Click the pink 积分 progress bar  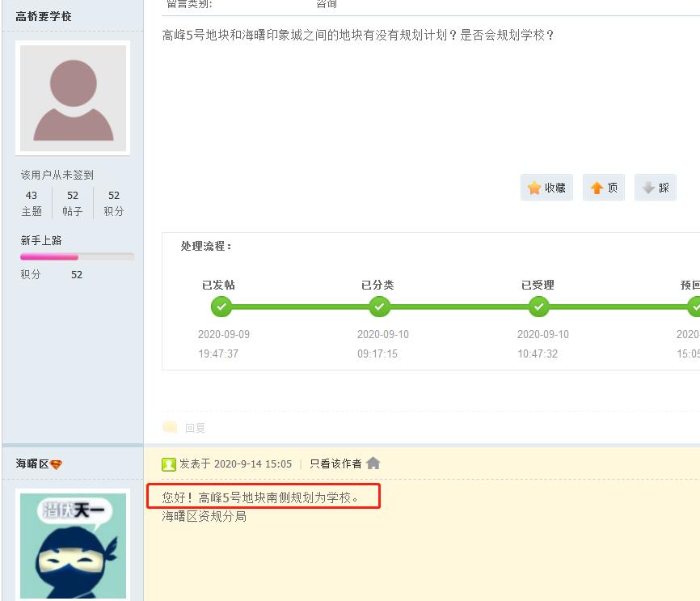click(77, 257)
